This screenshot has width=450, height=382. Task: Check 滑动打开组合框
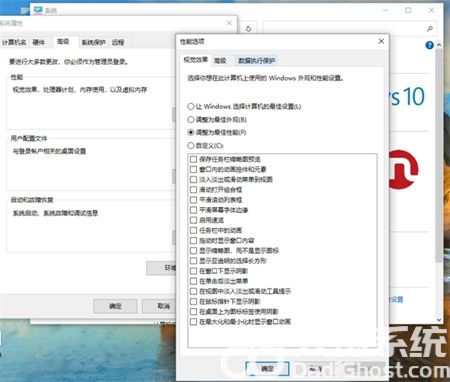tap(193, 190)
